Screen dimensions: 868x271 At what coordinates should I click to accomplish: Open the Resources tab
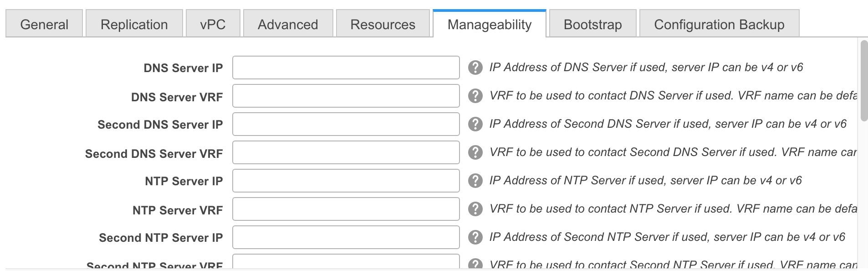click(383, 24)
